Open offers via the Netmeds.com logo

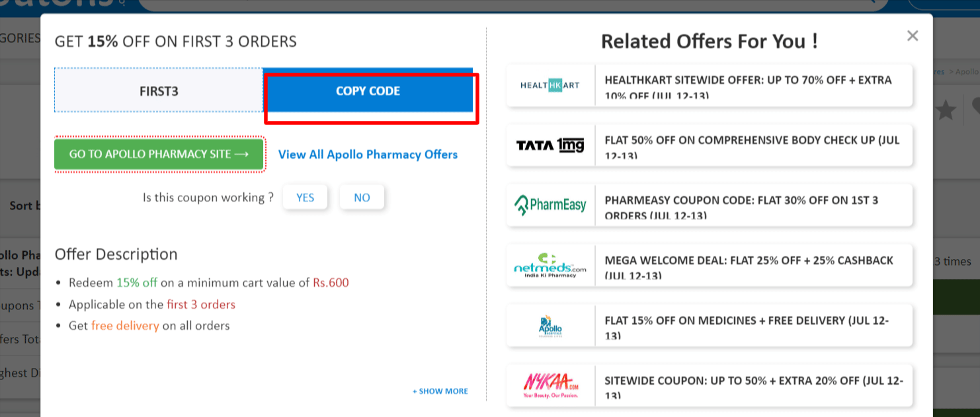click(x=550, y=265)
